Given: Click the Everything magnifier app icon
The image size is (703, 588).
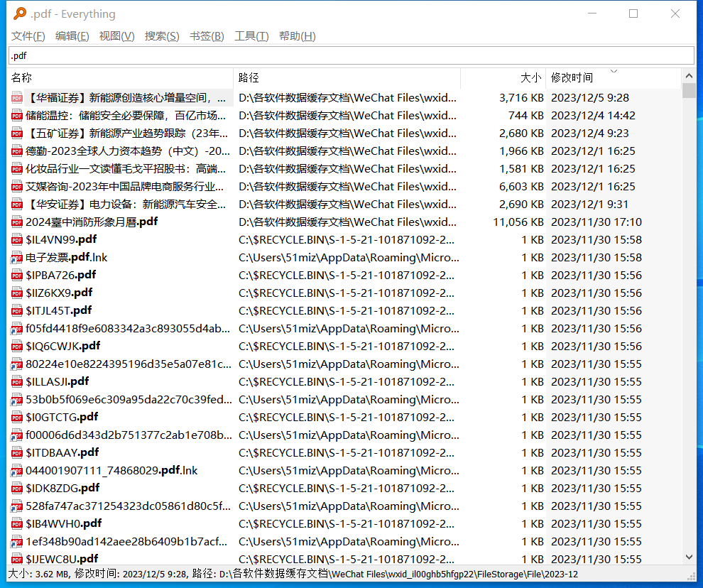Looking at the screenshot, I should (20, 14).
